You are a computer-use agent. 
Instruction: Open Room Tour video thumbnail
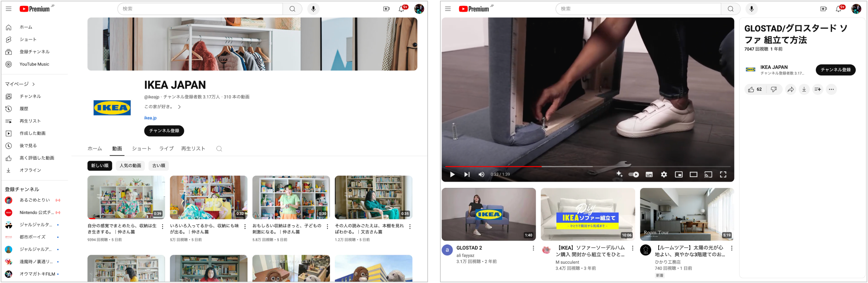pyautogui.click(x=687, y=214)
